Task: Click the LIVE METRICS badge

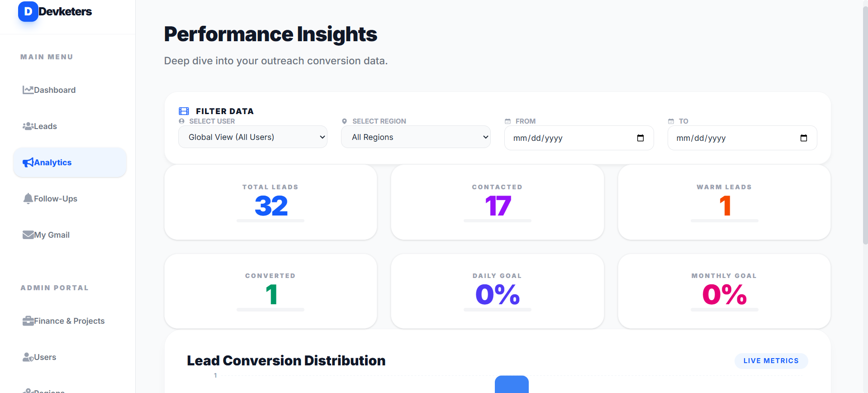Action: click(771, 361)
